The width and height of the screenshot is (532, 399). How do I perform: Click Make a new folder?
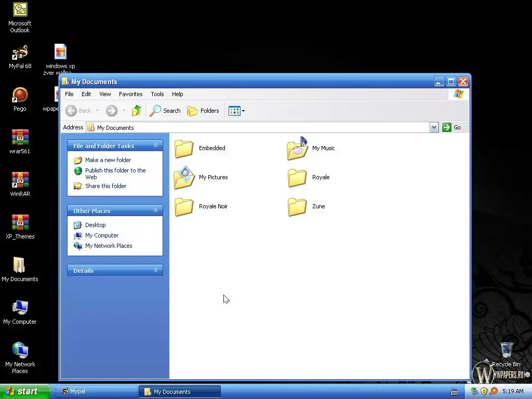pyautogui.click(x=108, y=160)
